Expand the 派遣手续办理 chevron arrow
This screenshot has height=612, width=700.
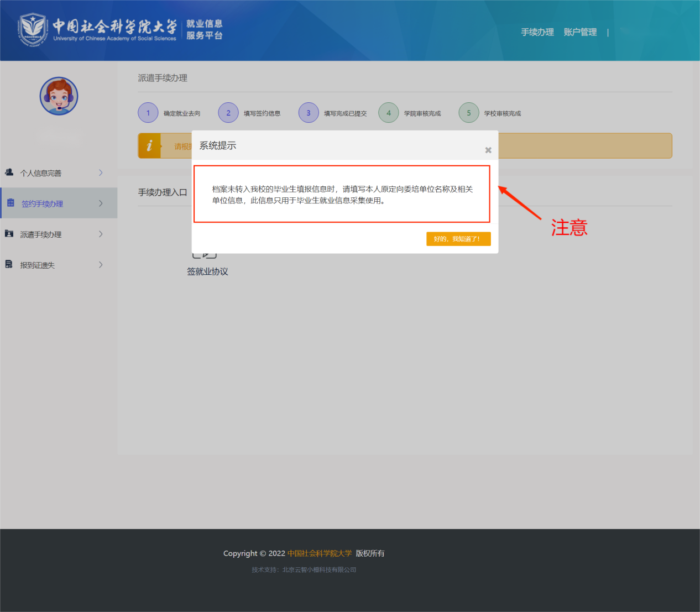(101, 234)
